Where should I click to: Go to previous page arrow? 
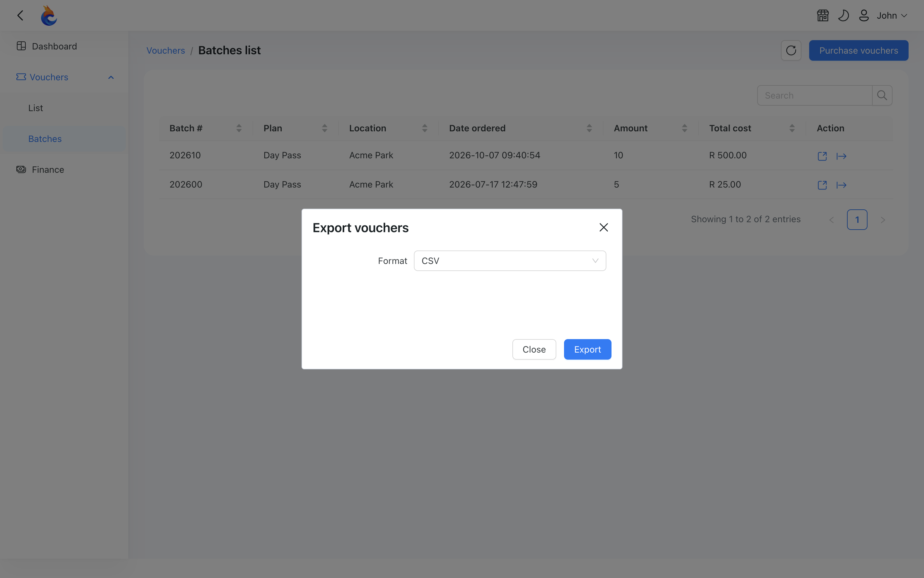pos(832,220)
